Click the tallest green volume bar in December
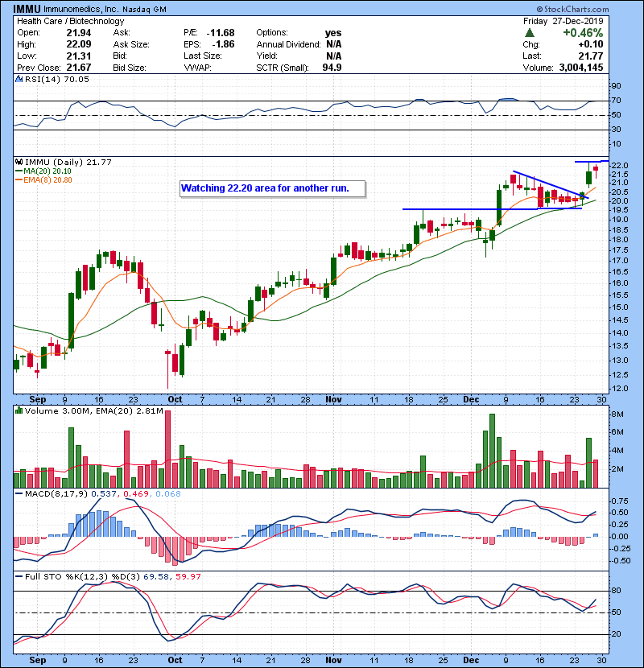 tap(493, 451)
